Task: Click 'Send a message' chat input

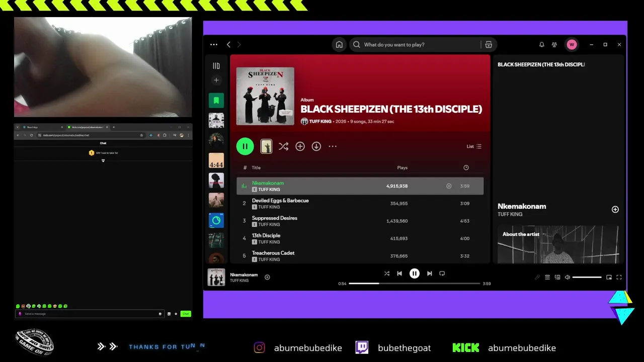Action: tap(91, 314)
